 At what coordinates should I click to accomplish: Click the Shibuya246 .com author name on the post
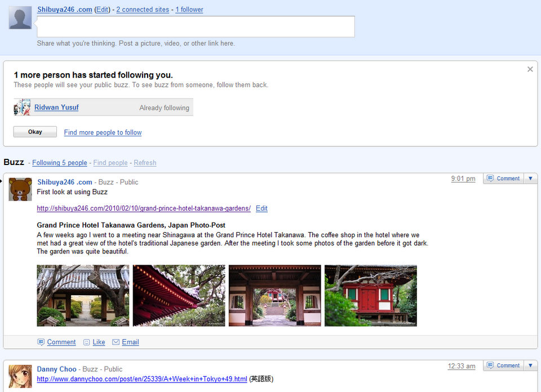point(64,182)
